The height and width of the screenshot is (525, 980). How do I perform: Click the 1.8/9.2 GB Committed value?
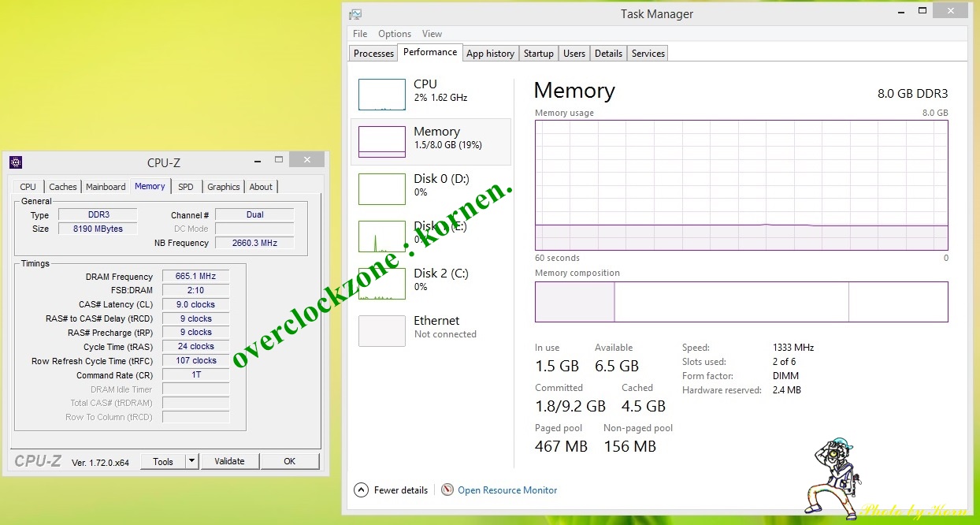pyautogui.click(x=570, y=406)
